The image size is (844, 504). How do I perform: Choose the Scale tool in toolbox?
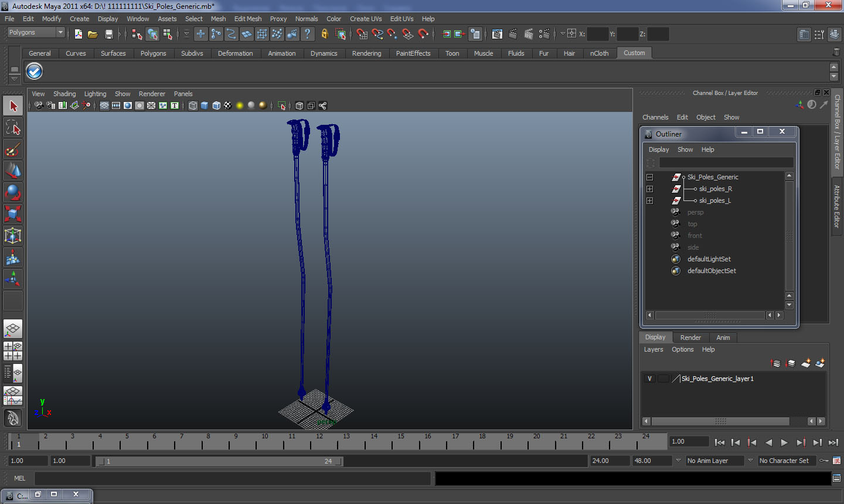pos(13,214)
